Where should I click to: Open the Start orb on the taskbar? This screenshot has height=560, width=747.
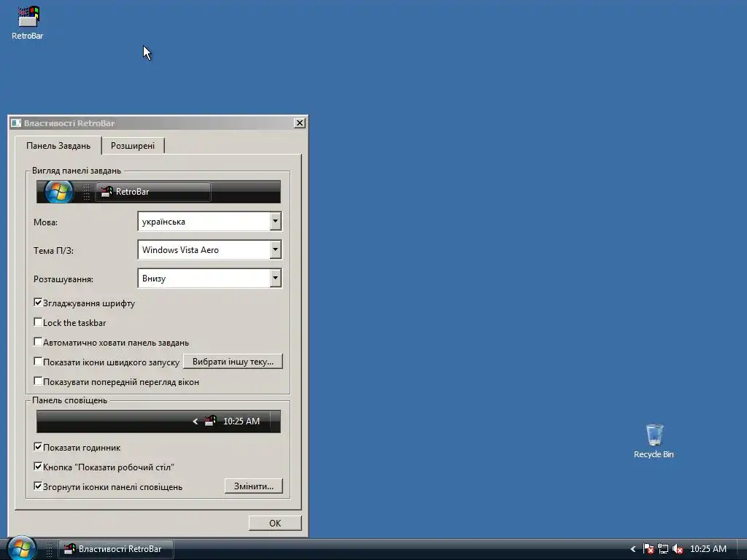click(x=21, y=548)
